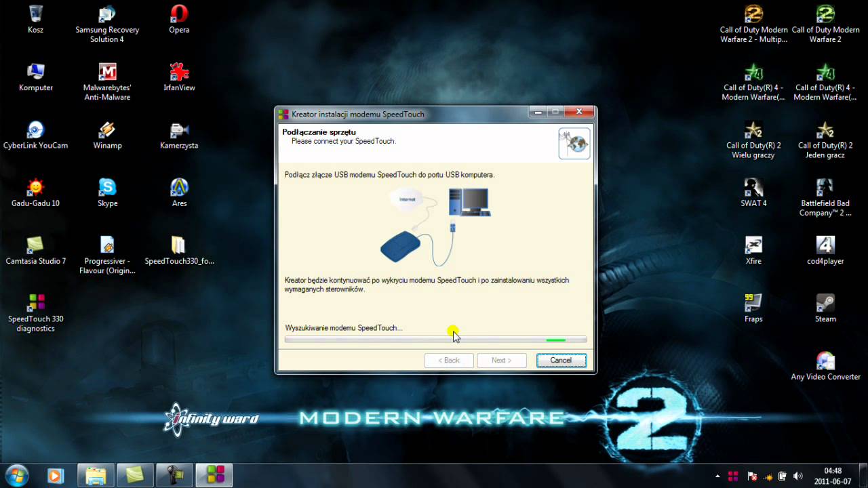Select the Xfire desktop icon
Image resolution: width=868 pixels, height=488 pixels.
(x=753, y=249)
